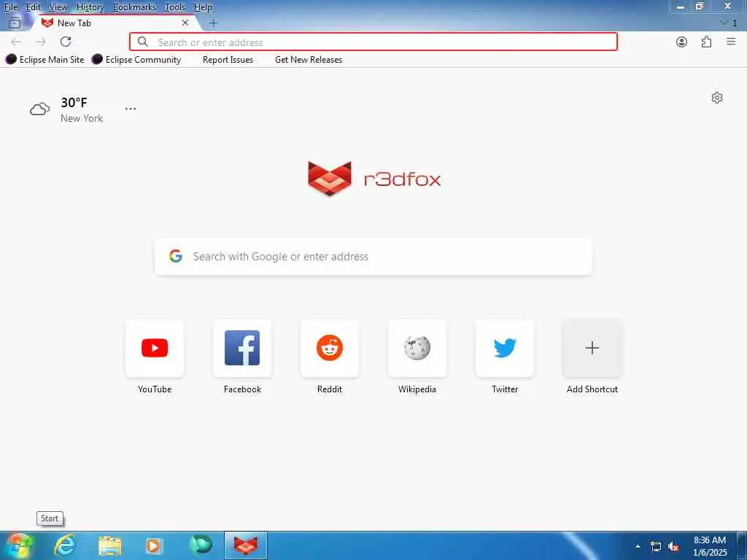Viewport: 747px width, 560px height.
Task: Select the r3dfox taskbar button
Action: click(x=246, y=545)
